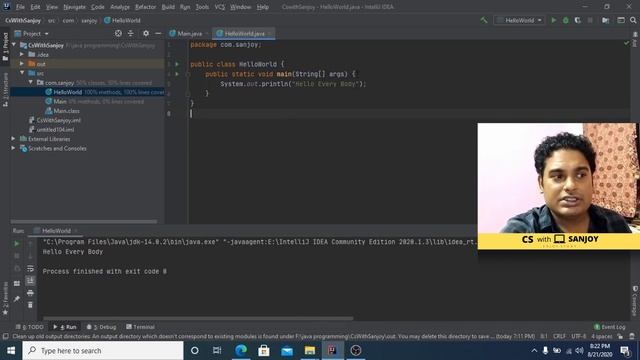Click the UTF-8 encoding in status bar

[x=578, y=336]
